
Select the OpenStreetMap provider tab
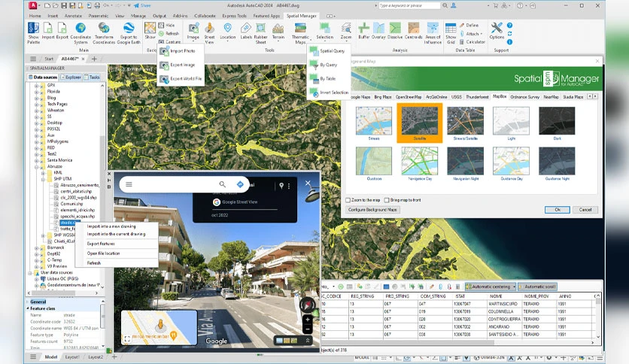[x=409, y=97]
